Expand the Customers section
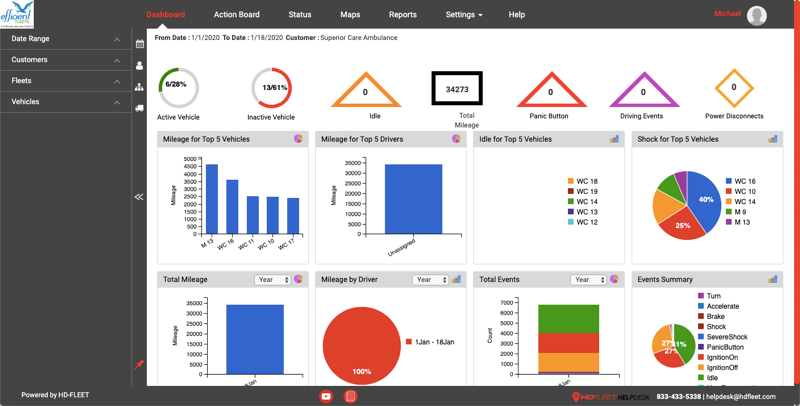Image resolution: width=800 pixels, height=406 pixels. 66,60
